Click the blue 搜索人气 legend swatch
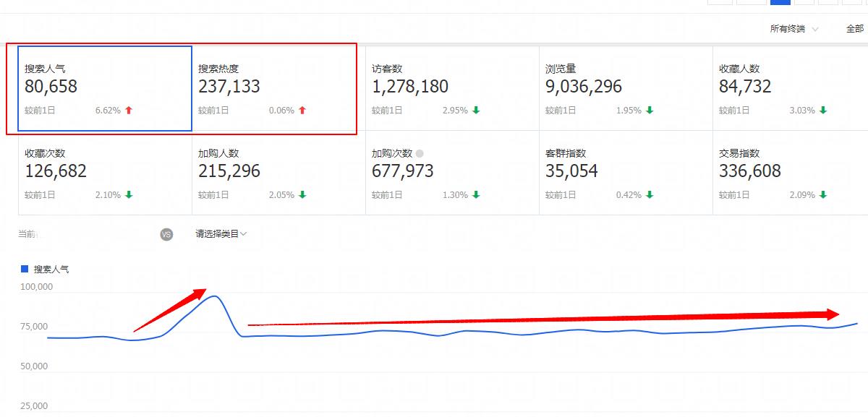868x417 pixels. click(25, 269)
